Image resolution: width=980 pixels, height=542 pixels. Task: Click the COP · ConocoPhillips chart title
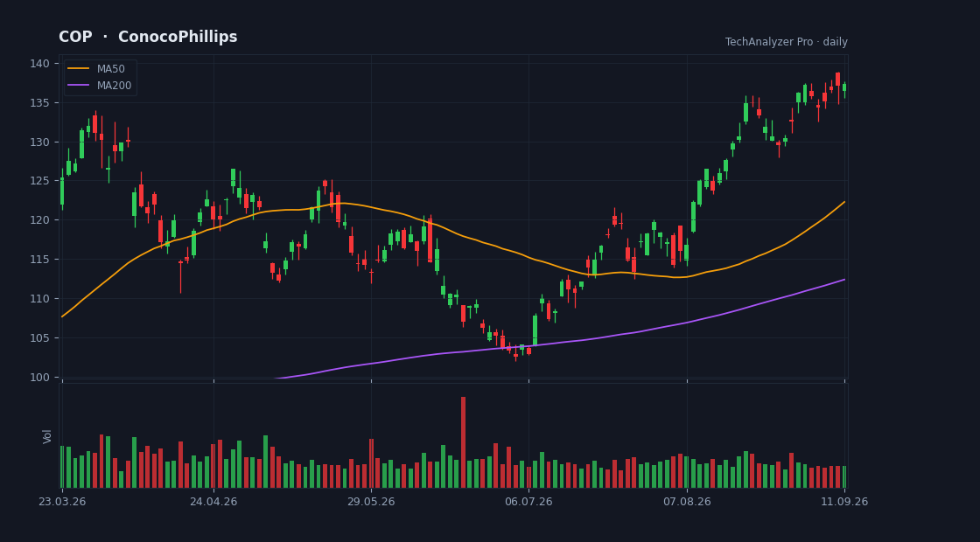point(148,37)
